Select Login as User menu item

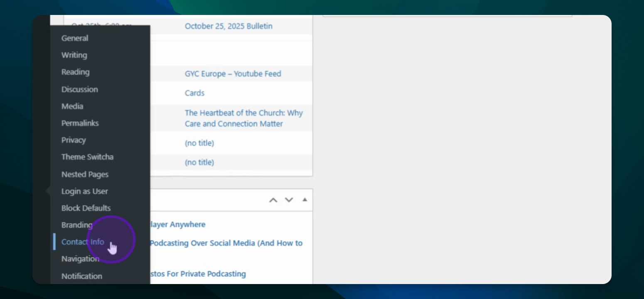point(84,191)
